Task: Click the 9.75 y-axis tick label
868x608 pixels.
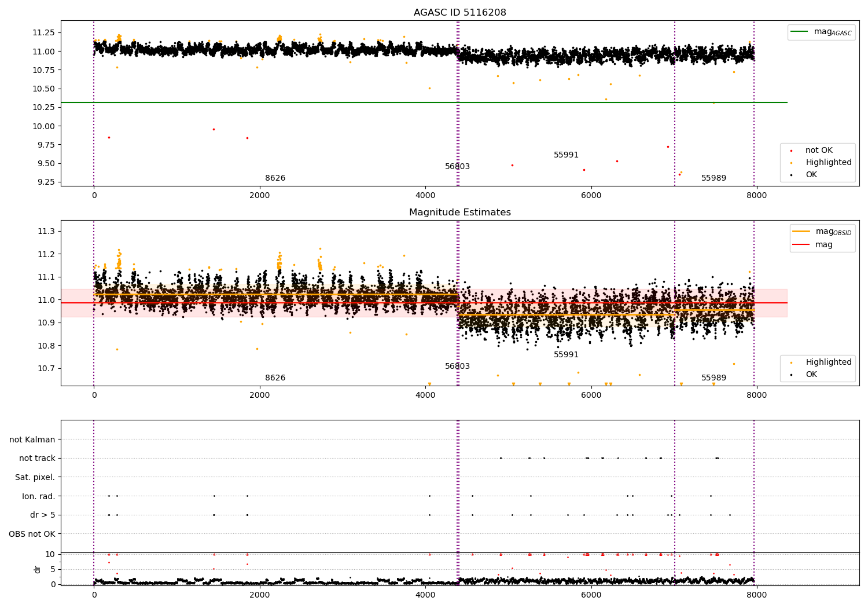Action: tap(46, 145)
